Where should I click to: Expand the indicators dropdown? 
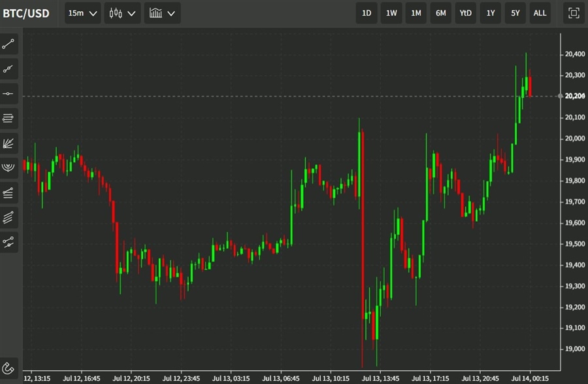pyautogui.click(x=162, y=13)
